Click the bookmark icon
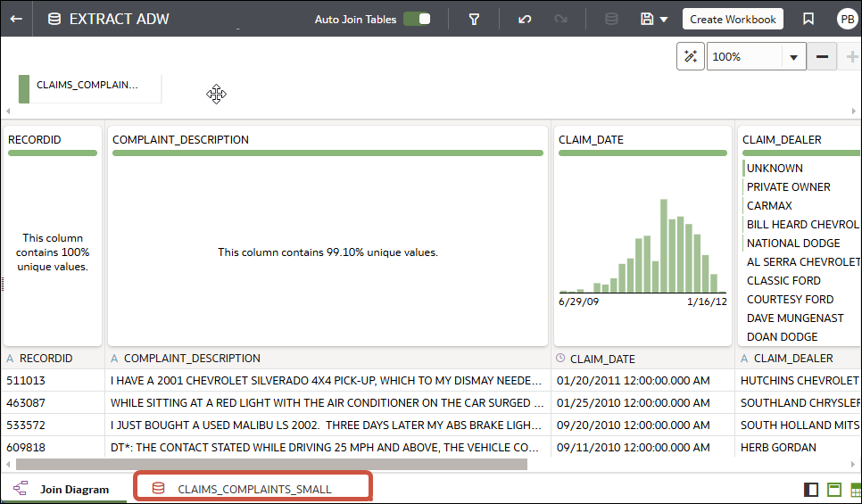Viewport: 862px width, 504px height. point(808,19)
